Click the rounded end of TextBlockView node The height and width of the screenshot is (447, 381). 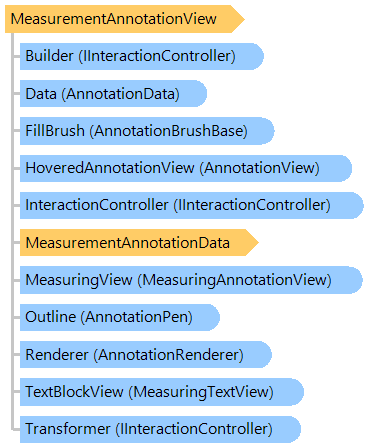point(296,392)
